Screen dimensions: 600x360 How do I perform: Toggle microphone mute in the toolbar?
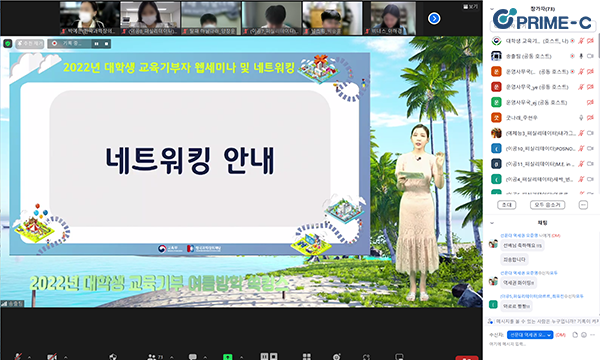tap(18, 357)
